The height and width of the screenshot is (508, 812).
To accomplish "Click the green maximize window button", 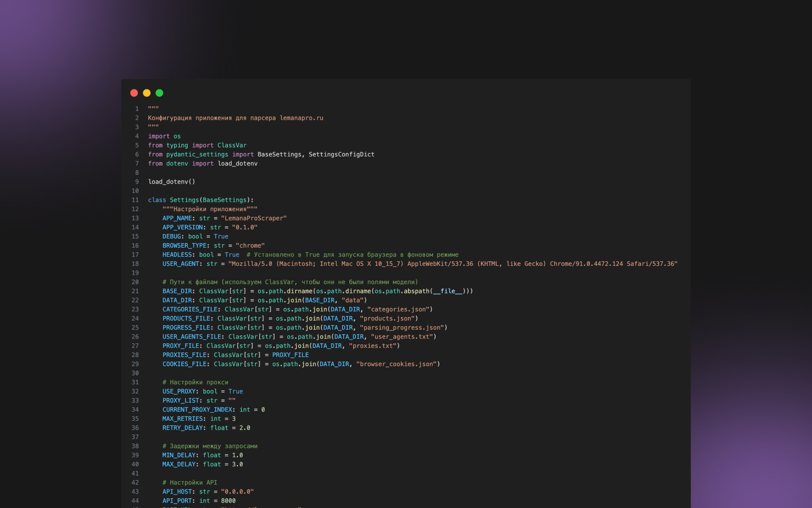I will coord(159,93).
